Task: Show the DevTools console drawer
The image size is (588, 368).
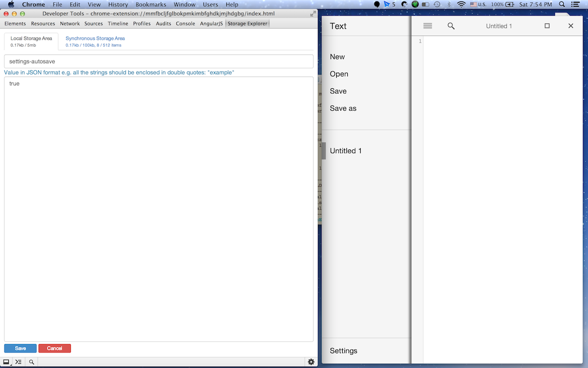Action: pyautogui.click(x=18, y=362)
